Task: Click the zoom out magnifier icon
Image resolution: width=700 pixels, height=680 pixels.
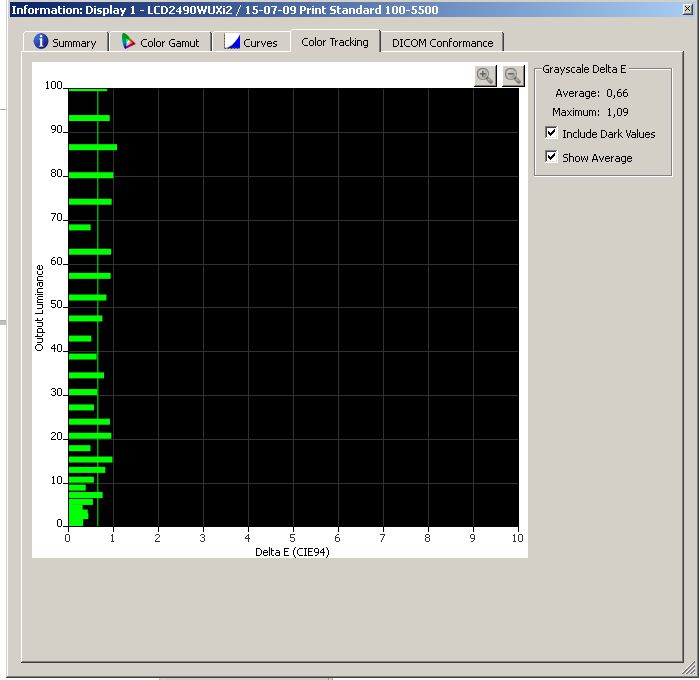Action: 513,76
